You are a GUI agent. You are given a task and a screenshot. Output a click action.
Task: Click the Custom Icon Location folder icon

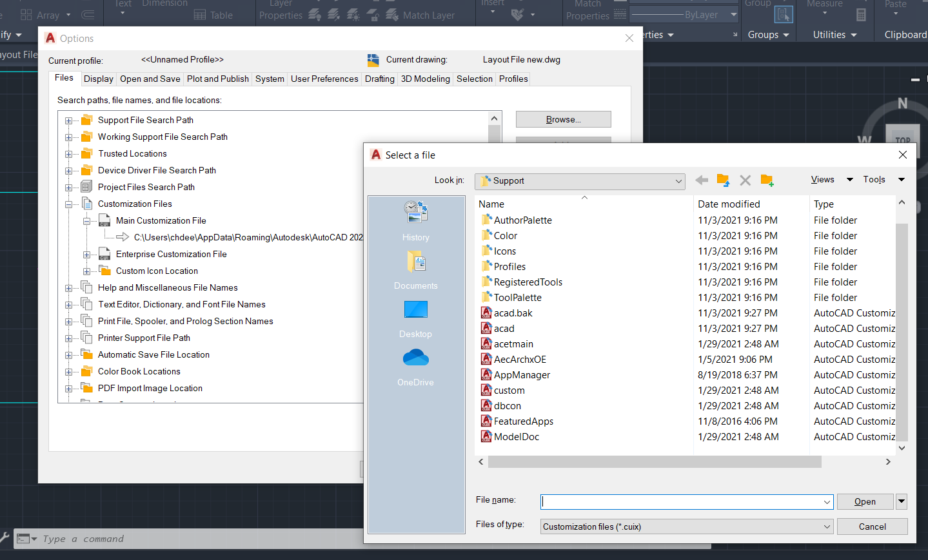coord(105,271)
